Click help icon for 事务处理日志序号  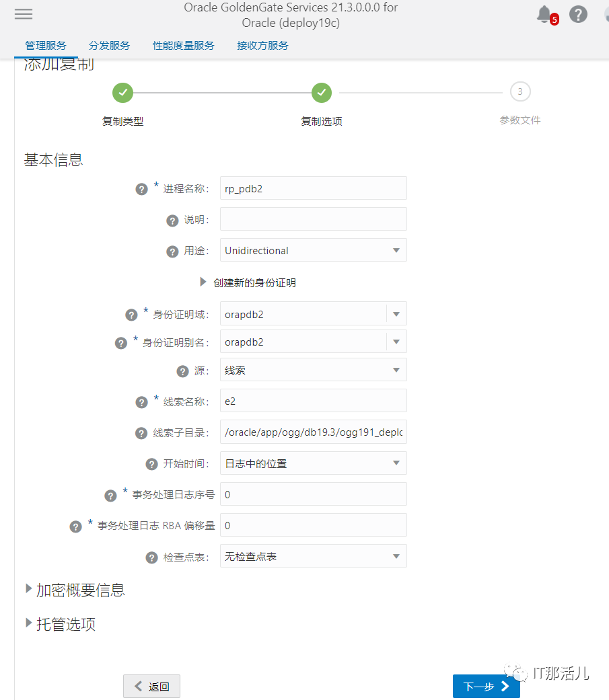(111, 496)
